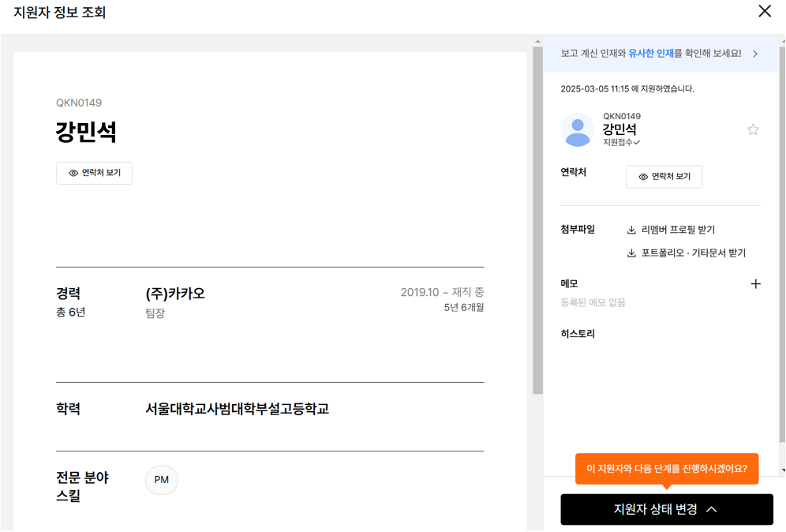Click the favorite star icon for 강민석
This screenshot has height=532, width=786.
tap(752, 130)
